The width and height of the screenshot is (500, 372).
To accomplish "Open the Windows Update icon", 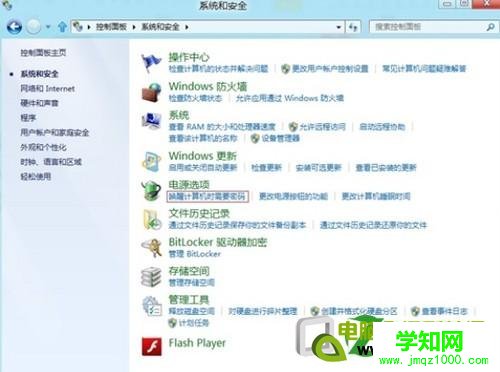I will [151, 162].
